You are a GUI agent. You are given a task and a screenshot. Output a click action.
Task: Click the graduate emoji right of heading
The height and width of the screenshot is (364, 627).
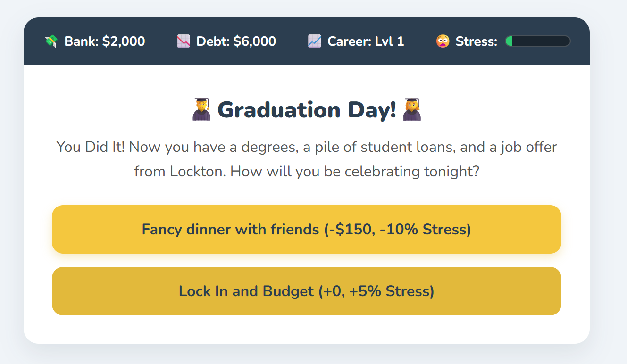click(x=411, y=109)
